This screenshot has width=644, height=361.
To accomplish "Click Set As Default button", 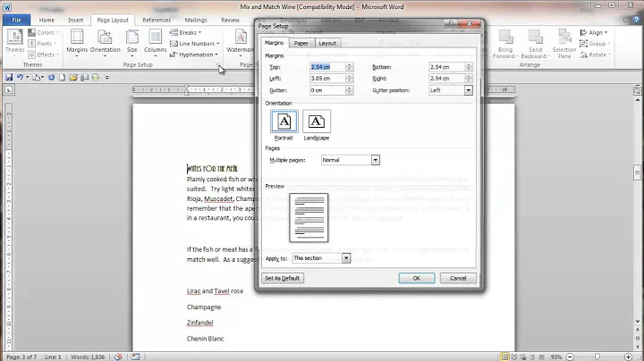I will 282,278.
